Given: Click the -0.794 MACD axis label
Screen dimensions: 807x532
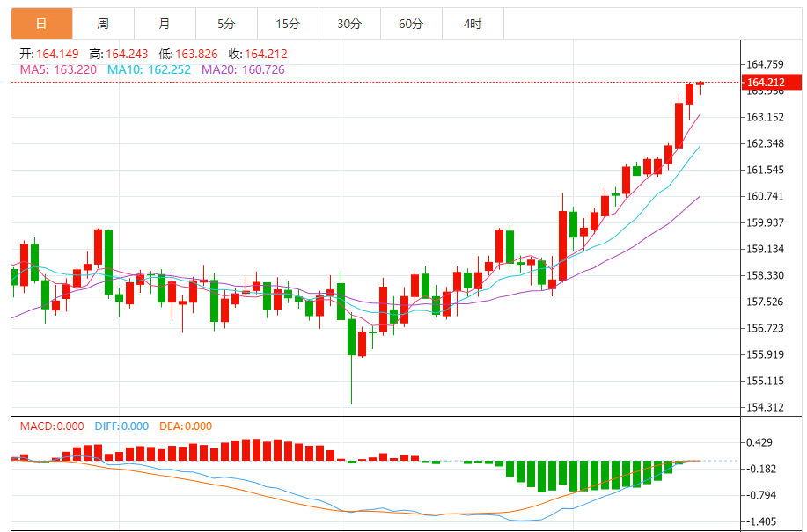Looking at the screenshot, I should pyautogui.click(x=761, y=495).
